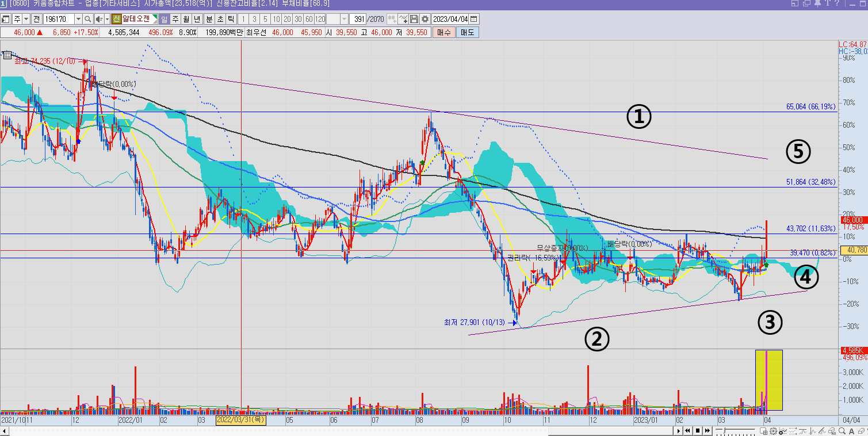
Task: Click the 매도 sell button
Action: pos(468,32)
